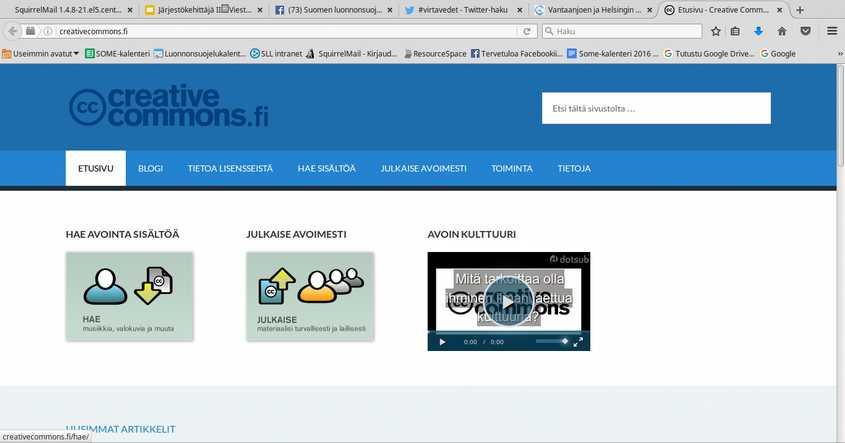
Task: Open the SquirrelMail - Kirjaud... bookmark
Action: 351,53
